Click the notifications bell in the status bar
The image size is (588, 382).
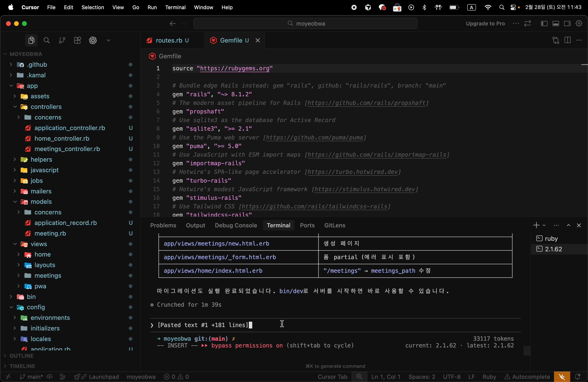point(577,377)
